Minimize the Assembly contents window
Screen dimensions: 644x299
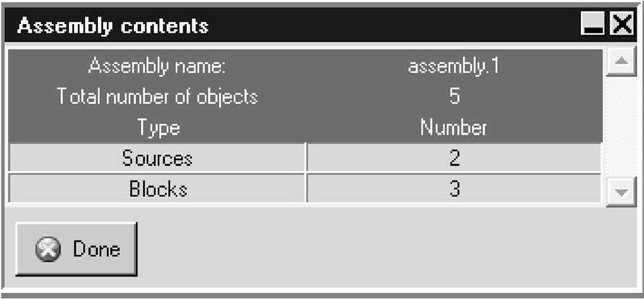(x=593, y=27)
